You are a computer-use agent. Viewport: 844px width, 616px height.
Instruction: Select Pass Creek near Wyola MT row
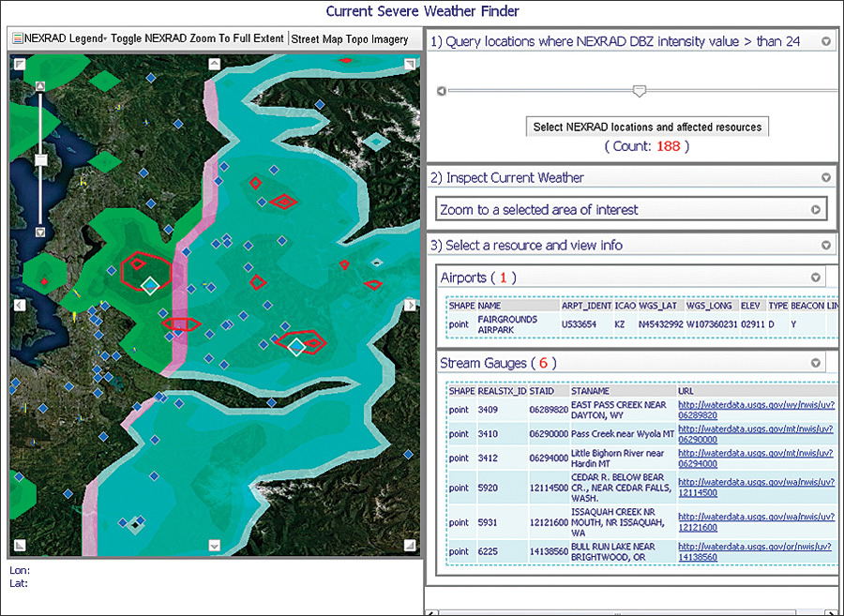641,433
